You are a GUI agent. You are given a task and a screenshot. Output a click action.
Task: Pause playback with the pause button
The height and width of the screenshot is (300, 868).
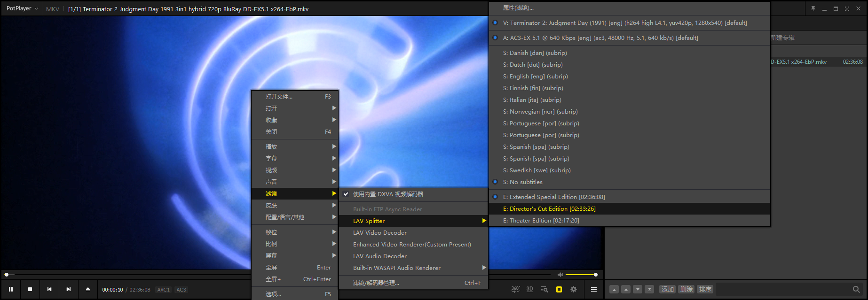[11, 289]
